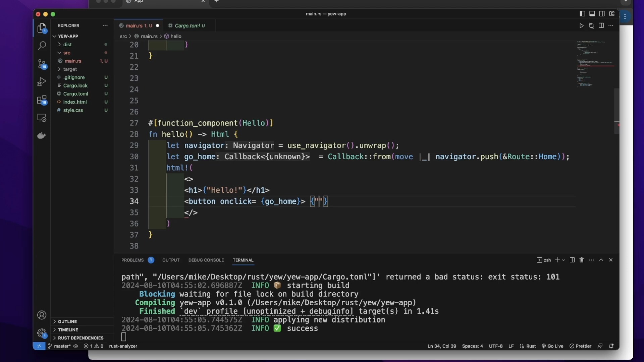The width and height of the screenshot is (644, 362).
Task: Kill terminal with trash icon
Action: click(582, 260)
